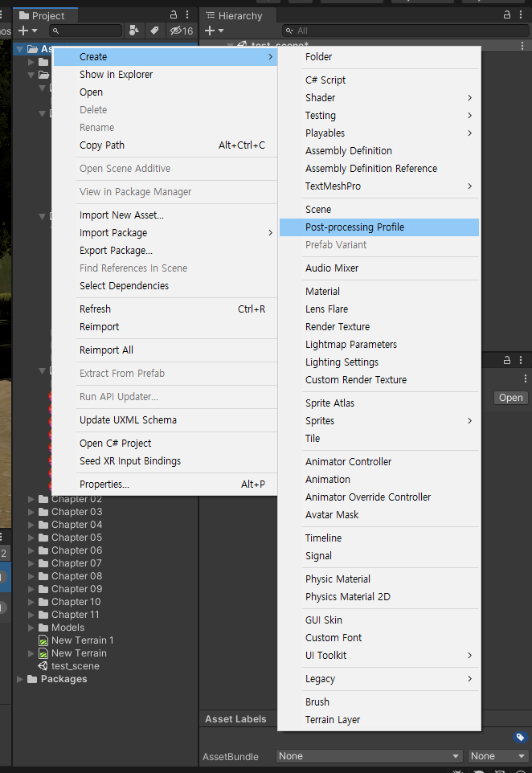
Task: Select Audio Mixer menu item
Action: (x=379, y=268)
